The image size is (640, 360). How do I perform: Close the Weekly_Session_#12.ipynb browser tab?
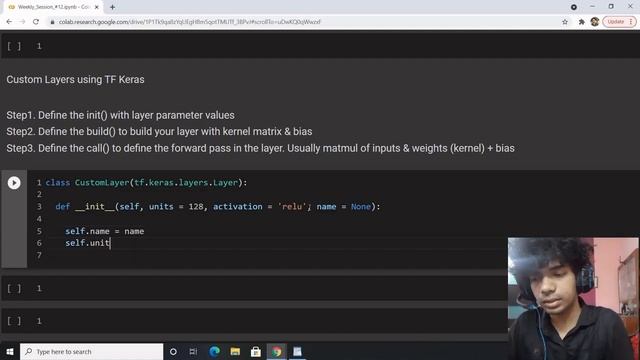(x=97, y=7)
